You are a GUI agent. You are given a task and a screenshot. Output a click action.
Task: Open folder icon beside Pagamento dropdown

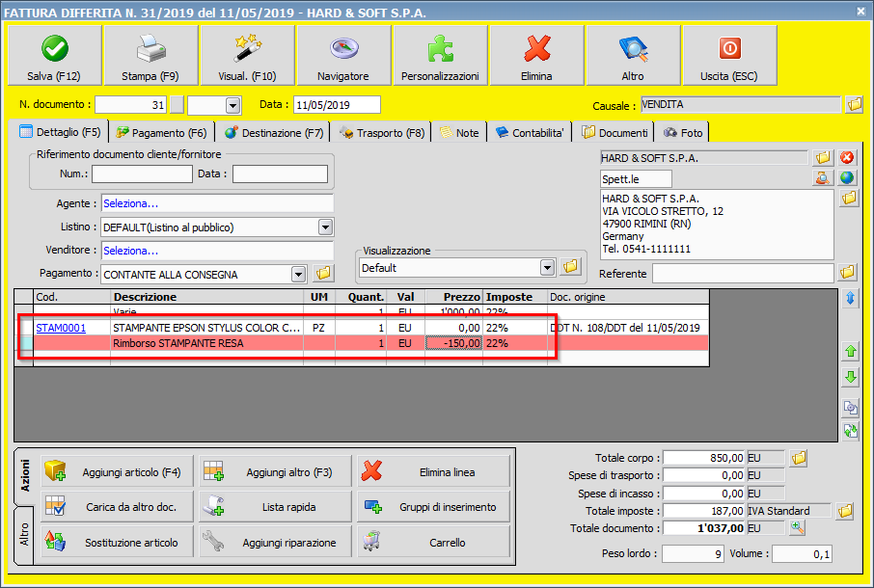pyautogui.click(x=323, y=273)
